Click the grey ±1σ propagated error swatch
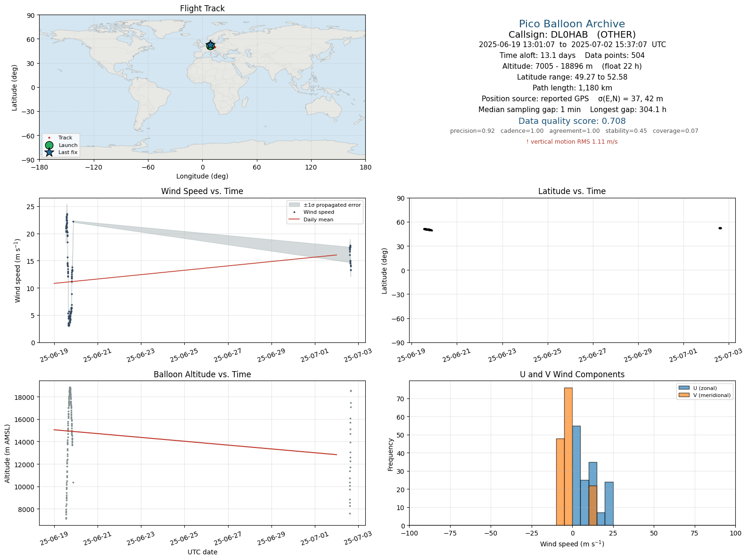Image resolution: width=748 pixels, height=560 pixels. (x=294, y=205)
